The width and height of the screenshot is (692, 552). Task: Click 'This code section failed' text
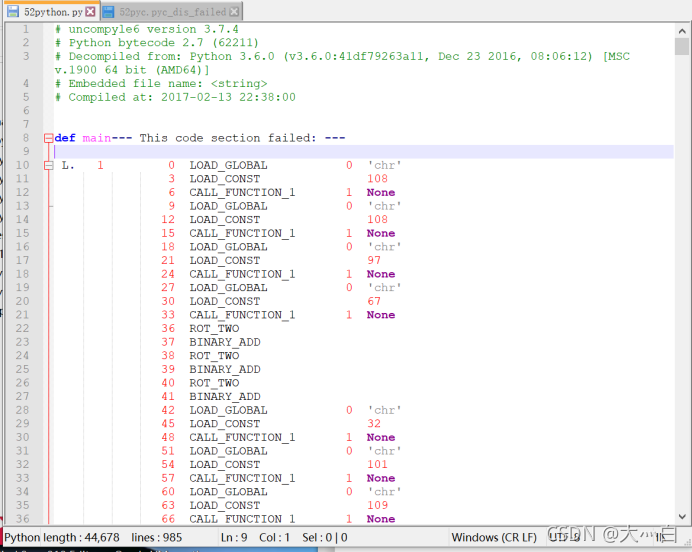tap(228, 138)
